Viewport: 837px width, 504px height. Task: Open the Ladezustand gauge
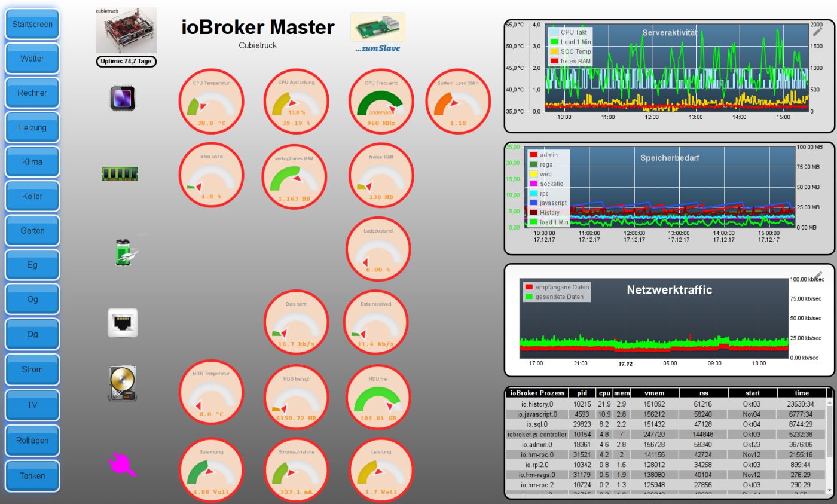coord(378,249)
